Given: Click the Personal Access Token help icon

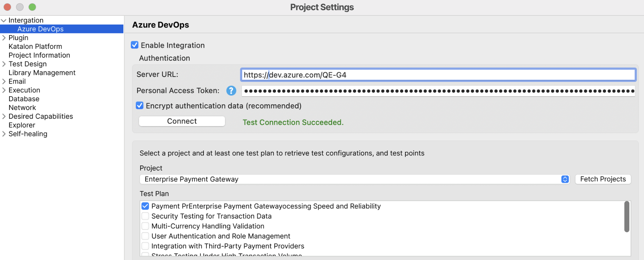Looking at the screenshot, I should coord(231,91).
